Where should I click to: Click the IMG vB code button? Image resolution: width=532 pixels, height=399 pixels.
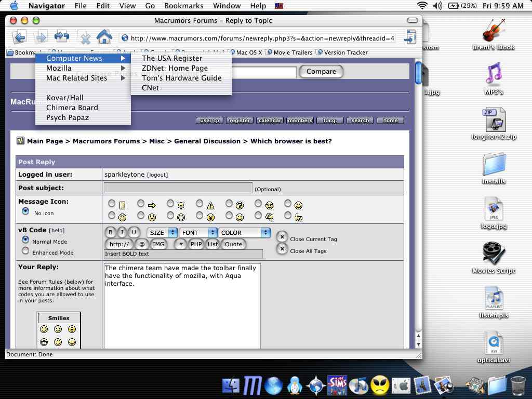pyautogui.click(x=158, y=244)
